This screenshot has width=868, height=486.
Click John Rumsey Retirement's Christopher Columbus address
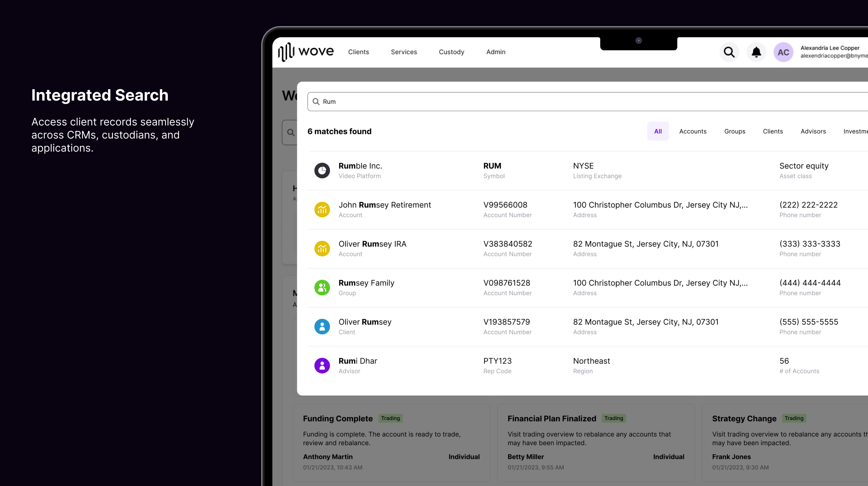660,205
